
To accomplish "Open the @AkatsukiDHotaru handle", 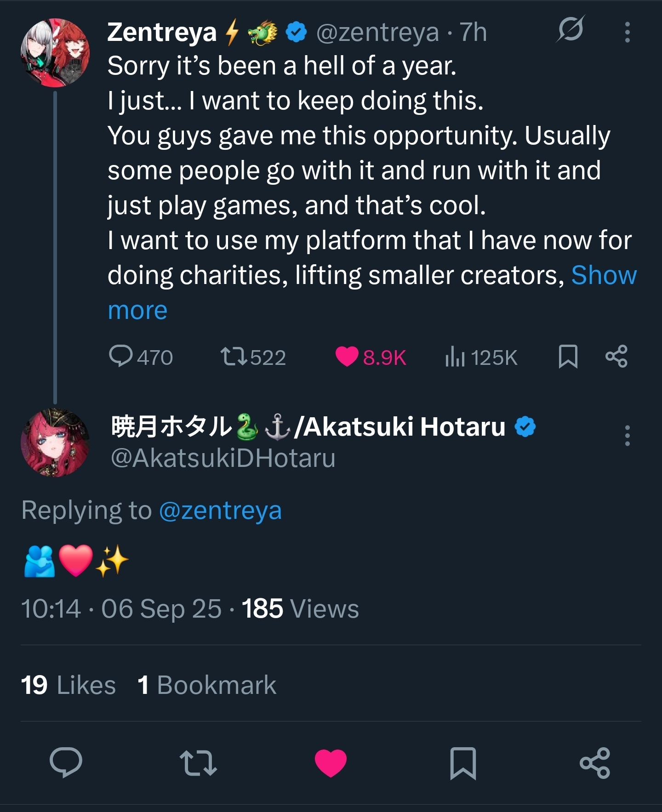I will pyautogui.click(x=223, y=458).
